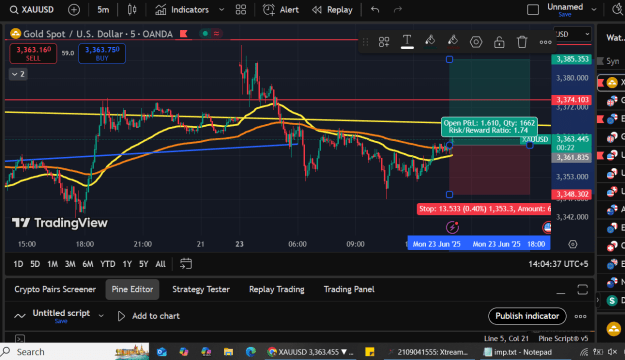
Task: Open the go-to-date calendar icon
Action: pos(186,264)
